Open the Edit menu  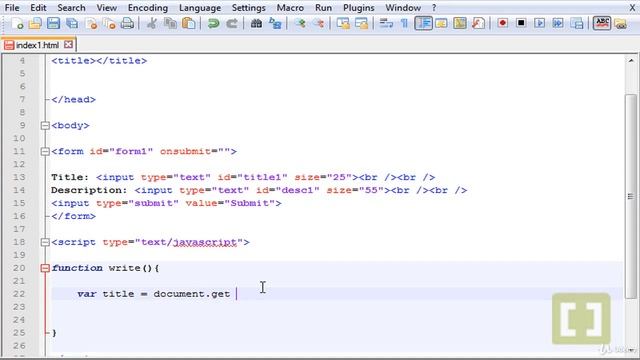[38, 8]
